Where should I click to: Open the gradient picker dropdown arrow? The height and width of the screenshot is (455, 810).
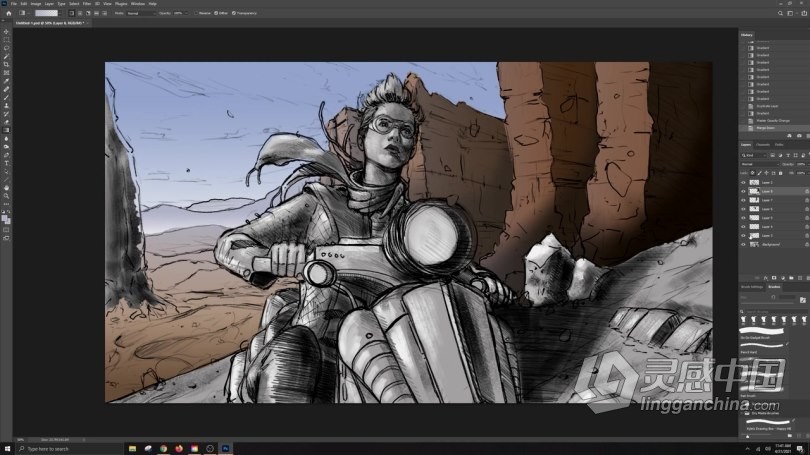60,13
